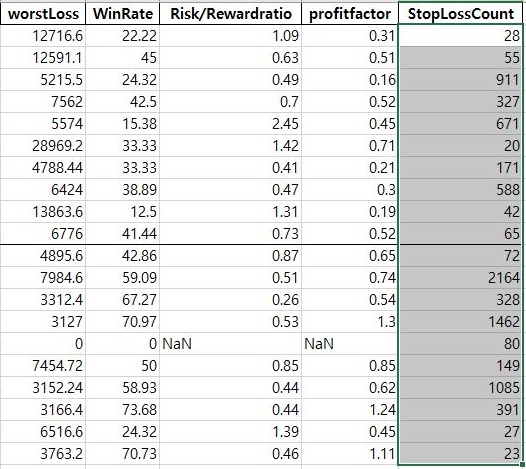Click the NaN cell in profitfactor column
The image size is (526, 469).
350,344
